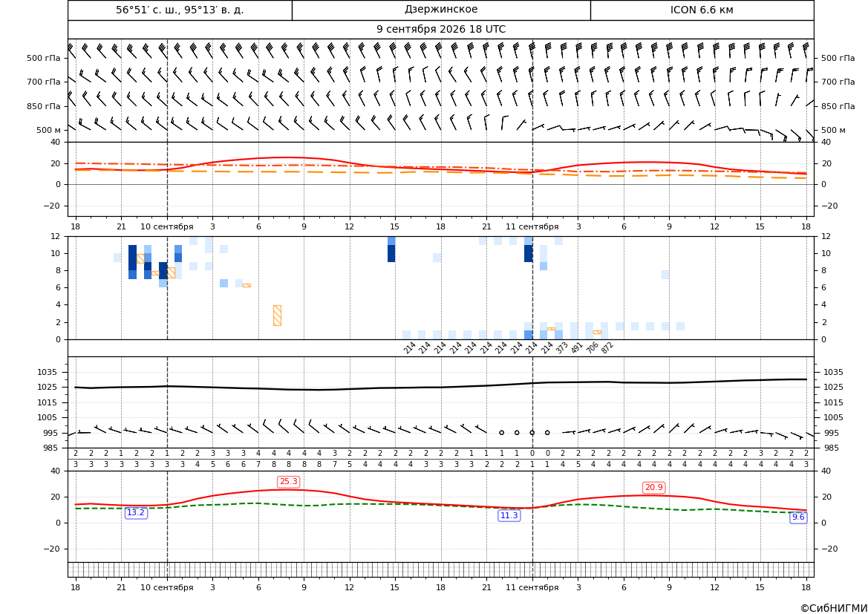Viewport: 868px width, 614px height.
Task: Click the red 20.9 maximum temperature label
Action: (x=653, y=488)
